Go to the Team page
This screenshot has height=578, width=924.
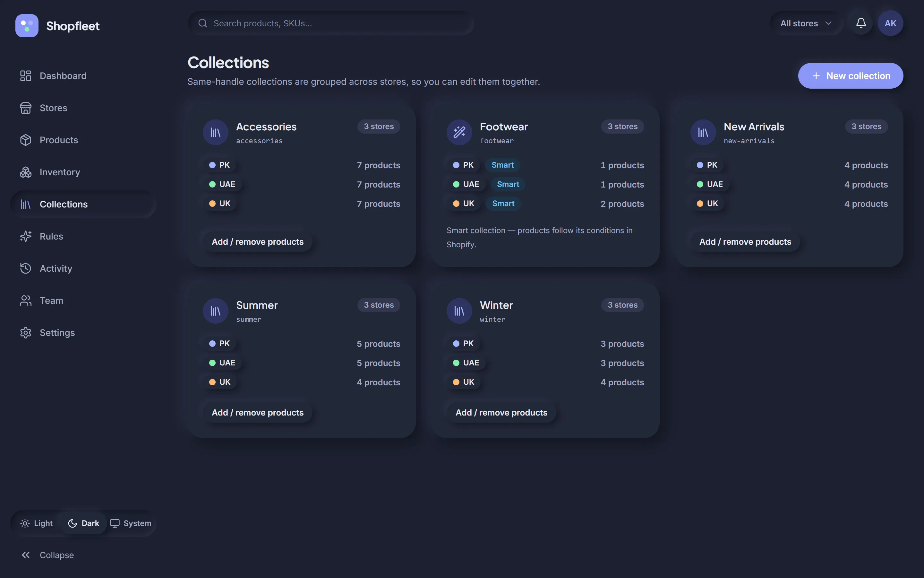[82, 301]
